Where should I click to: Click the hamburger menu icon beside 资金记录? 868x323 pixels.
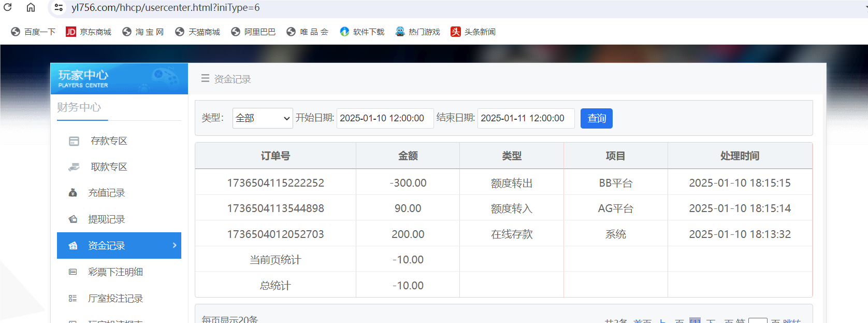(x=205, y=78)
